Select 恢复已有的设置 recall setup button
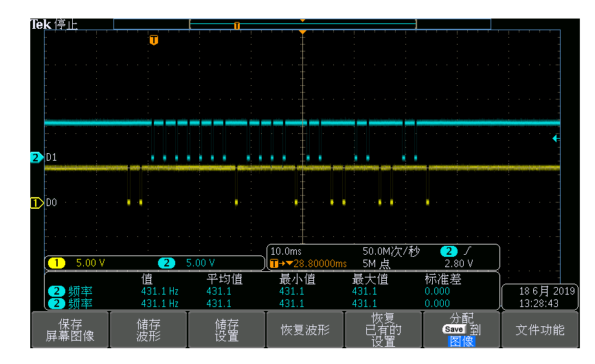595x364 pixels. 383,330
